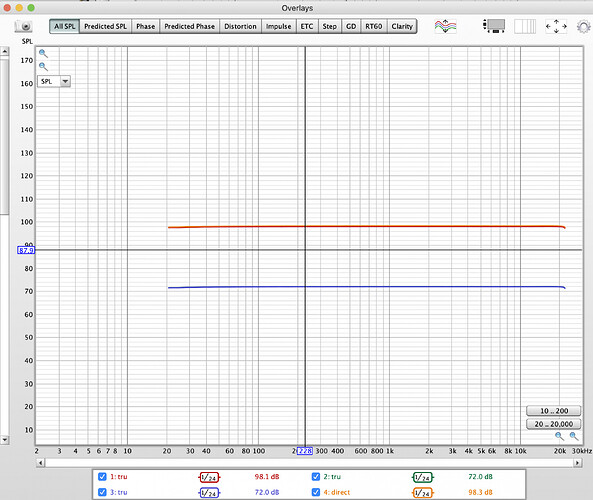This screenshot has width=593, height=500.
Task: Open smoothing 1/24 icon for trace 1: tru
Action: 209,477
